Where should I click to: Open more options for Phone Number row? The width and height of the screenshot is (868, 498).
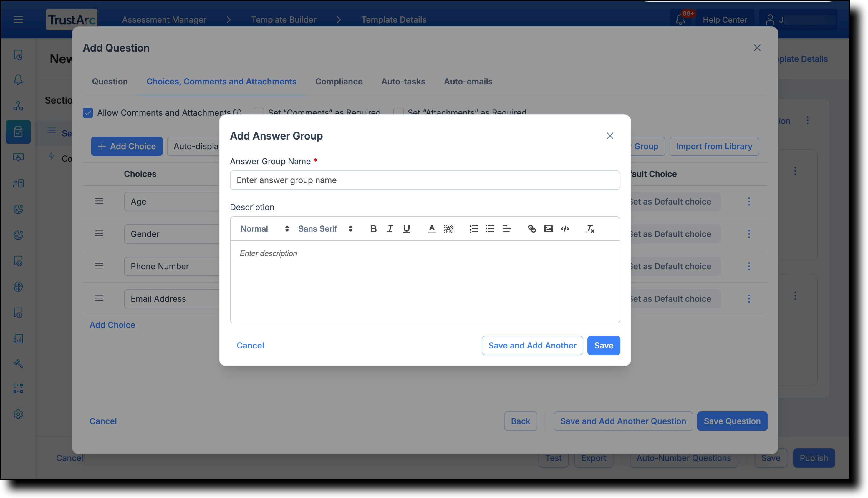(748, 266)
